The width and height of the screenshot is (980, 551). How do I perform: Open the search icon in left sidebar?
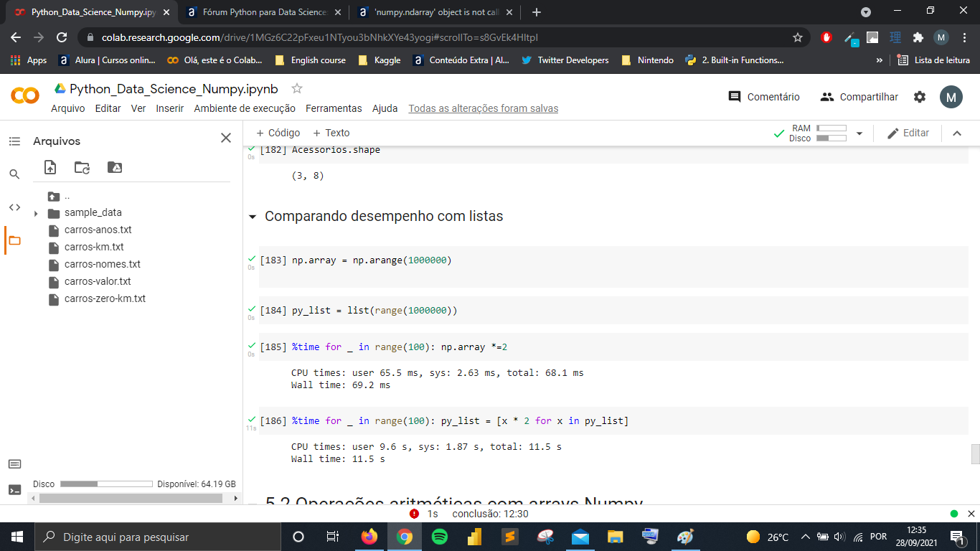[14, 174]
